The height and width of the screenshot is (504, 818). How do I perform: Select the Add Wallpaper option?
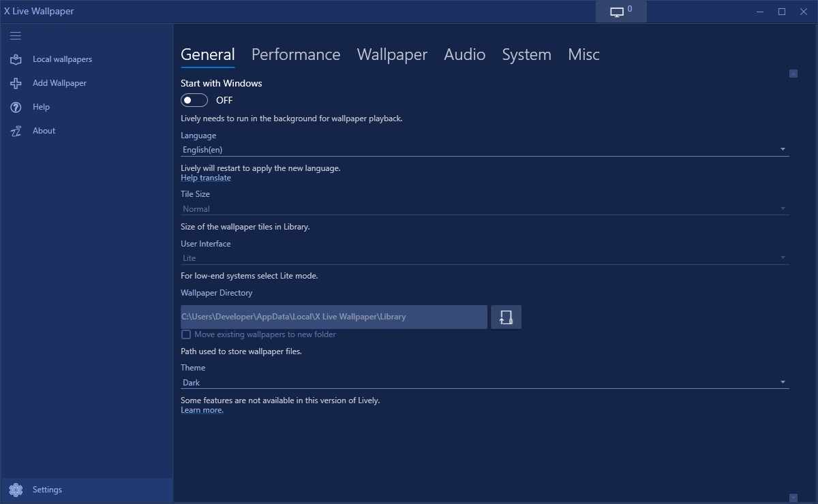(15, 83)
